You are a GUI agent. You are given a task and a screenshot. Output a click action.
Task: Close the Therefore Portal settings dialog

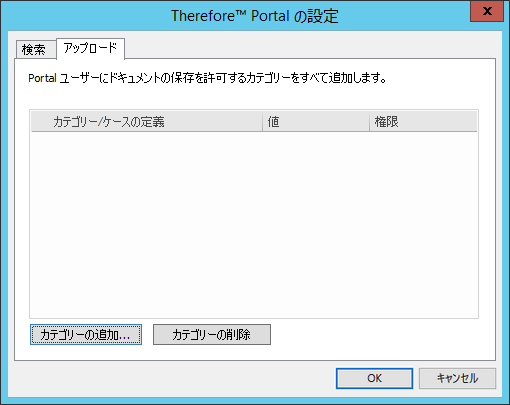pyautogui.click(x=487, y=11)
